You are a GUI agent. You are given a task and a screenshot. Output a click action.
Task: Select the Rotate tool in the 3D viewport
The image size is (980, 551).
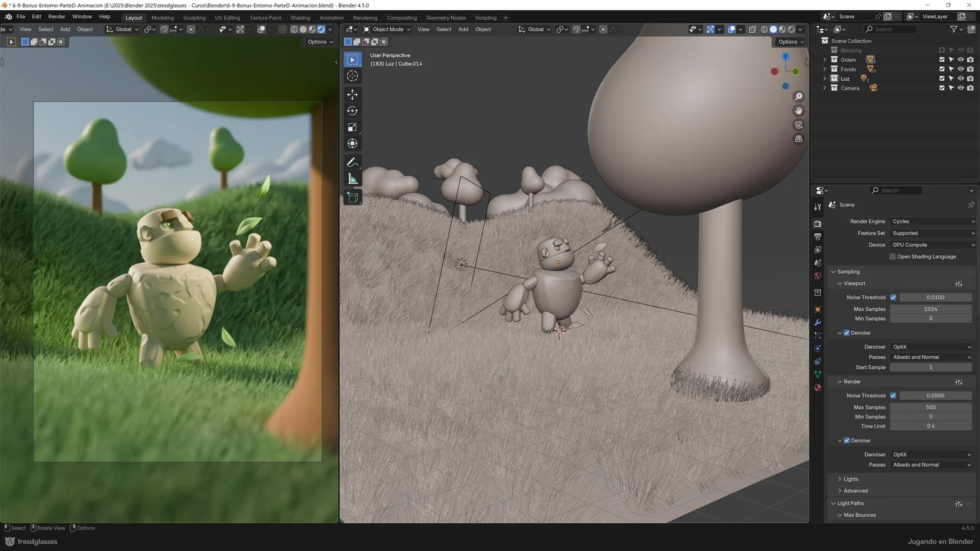click(352, 111)
